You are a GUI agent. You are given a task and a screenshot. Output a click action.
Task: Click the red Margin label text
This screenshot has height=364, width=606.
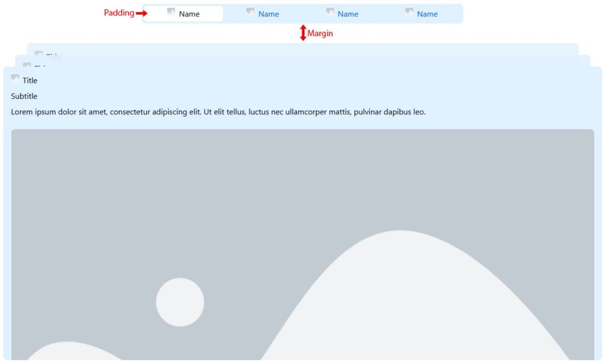coord(320,34)
